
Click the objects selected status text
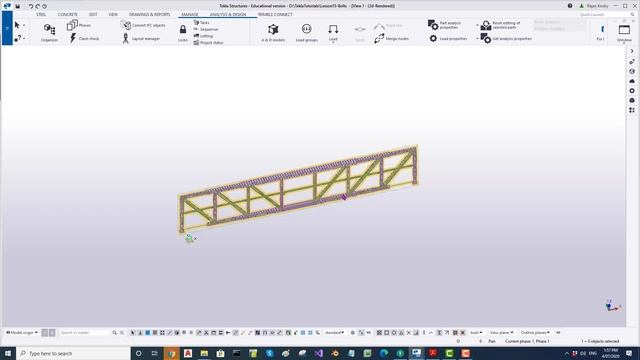click(600, 341)
